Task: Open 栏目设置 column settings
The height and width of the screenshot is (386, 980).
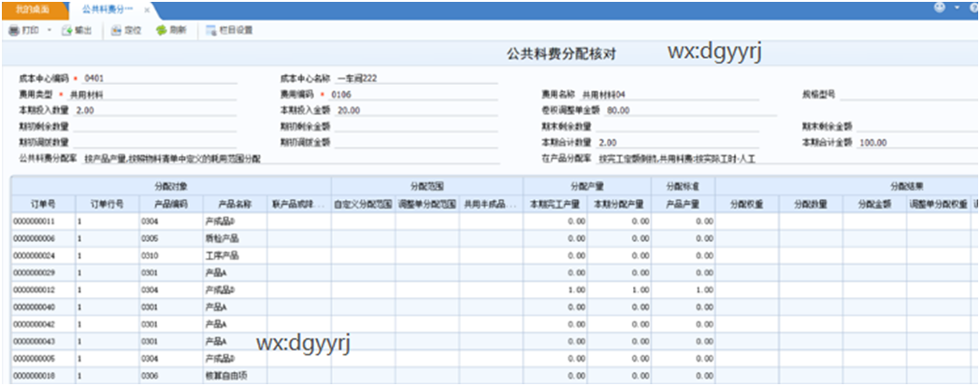Action: click(x=228, y=30)
